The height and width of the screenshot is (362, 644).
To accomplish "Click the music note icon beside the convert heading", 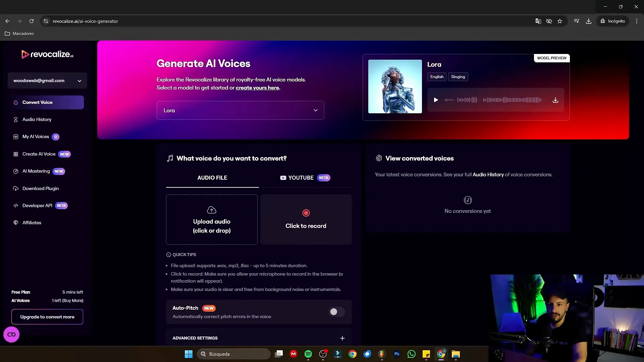I will click(170, 158).
